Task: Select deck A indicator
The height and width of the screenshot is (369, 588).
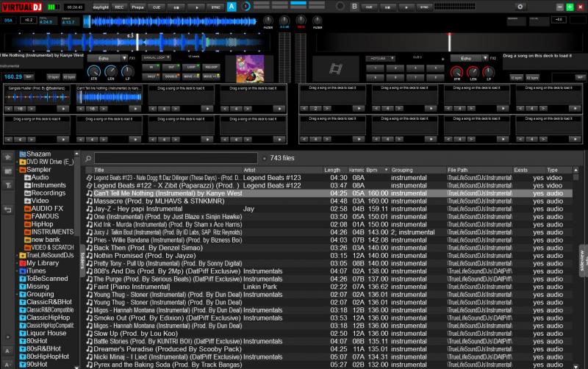Action: [x=232, y=7]
